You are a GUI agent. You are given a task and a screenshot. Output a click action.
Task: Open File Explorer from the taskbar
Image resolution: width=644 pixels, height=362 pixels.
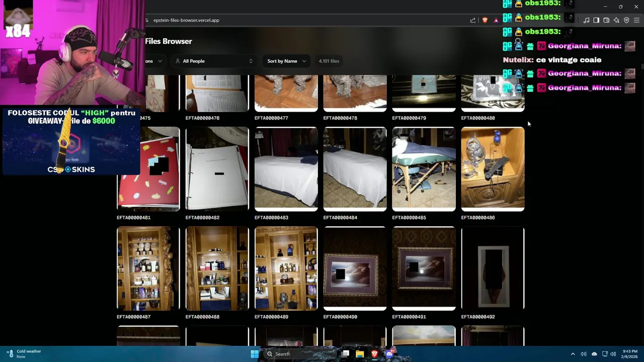[x=360, y=354]
